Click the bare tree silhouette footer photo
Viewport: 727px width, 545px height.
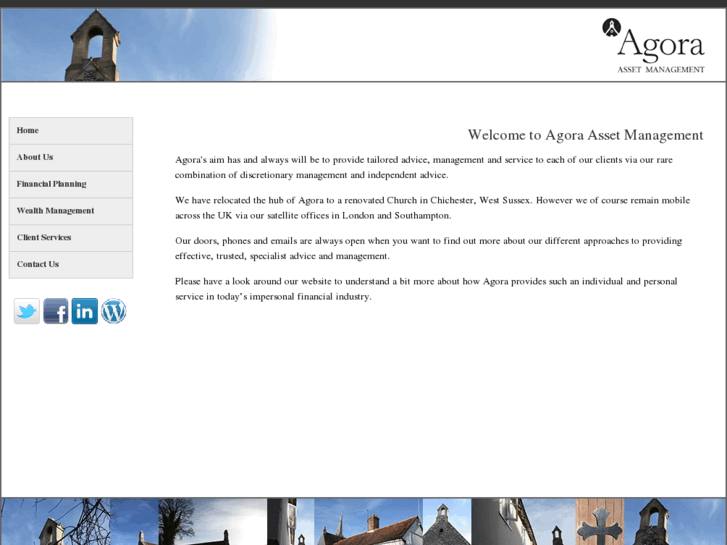212,522
